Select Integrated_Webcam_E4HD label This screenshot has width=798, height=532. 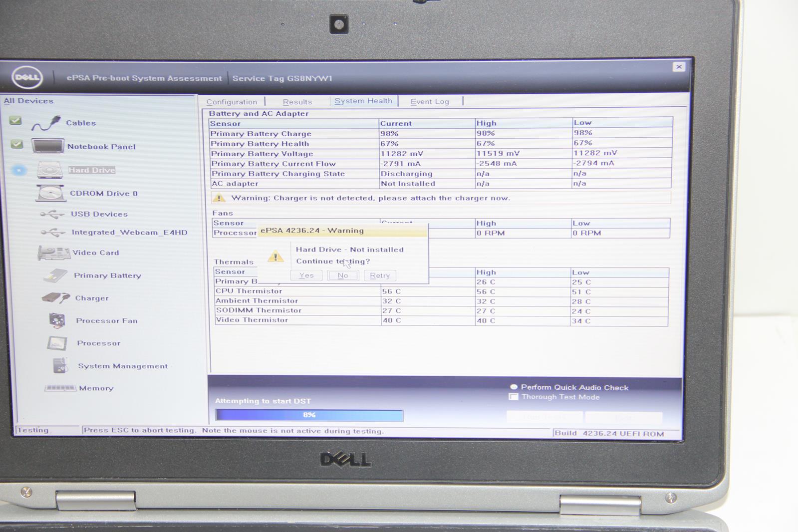(x=130, y=232)
